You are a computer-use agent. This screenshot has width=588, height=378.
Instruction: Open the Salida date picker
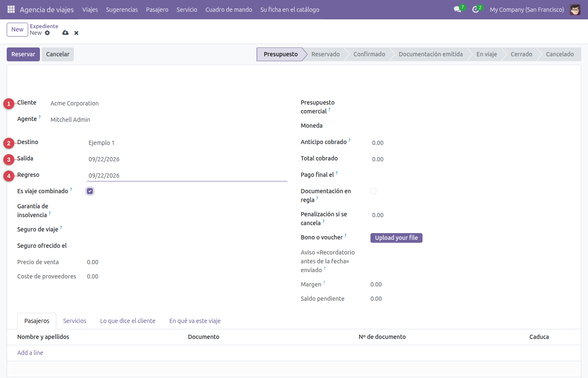tap(187, 159)
